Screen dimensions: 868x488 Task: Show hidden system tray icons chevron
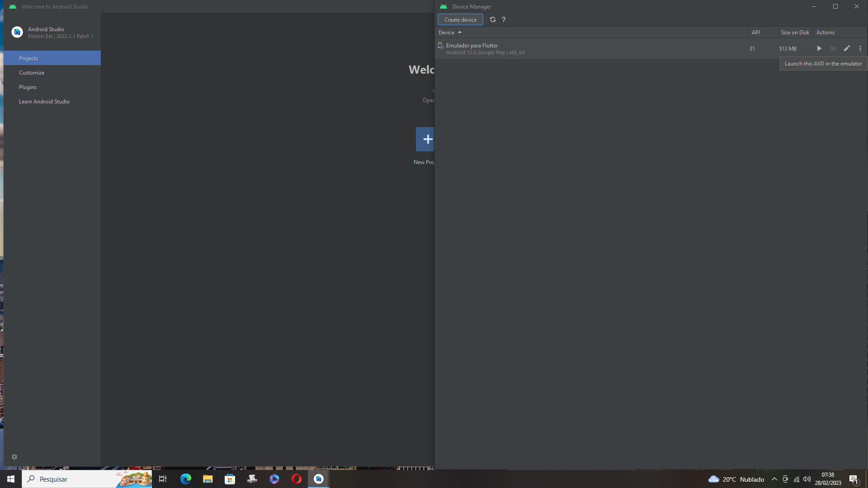click(774, 479)
